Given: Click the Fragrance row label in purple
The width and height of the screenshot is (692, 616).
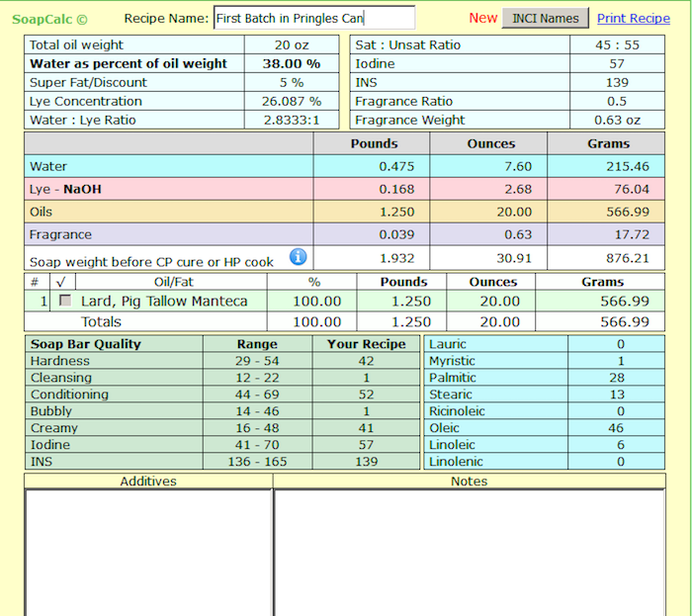Looking at the screenshot, I should (61, 234).
